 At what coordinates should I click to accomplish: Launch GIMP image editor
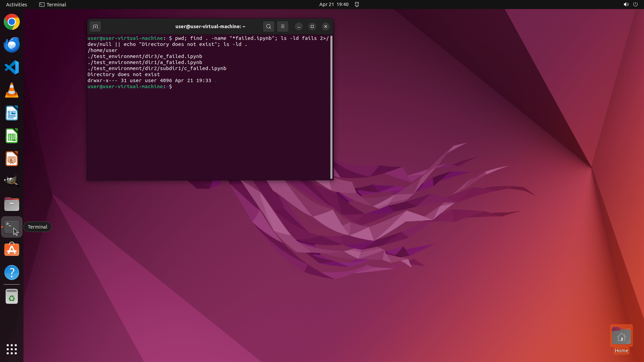[12, 181]
